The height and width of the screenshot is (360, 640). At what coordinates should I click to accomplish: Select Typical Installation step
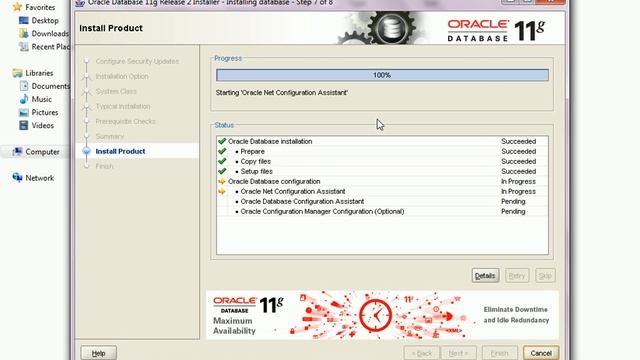pyautogui.click(x=123, y=107)
